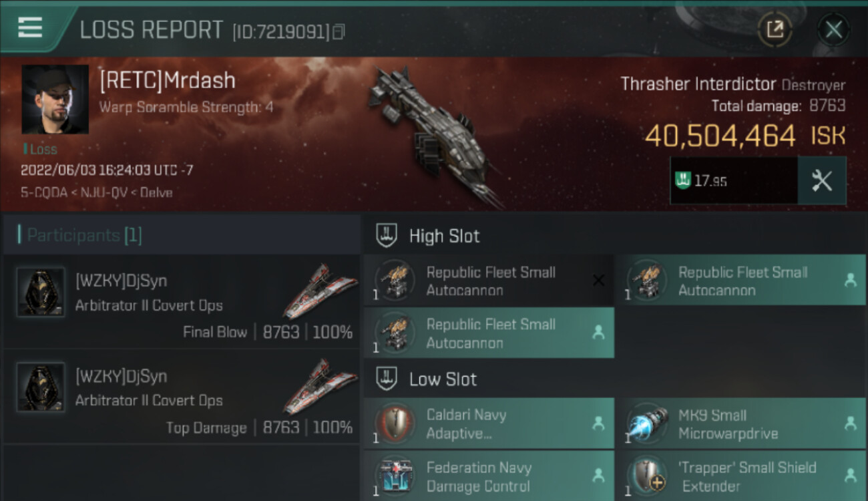
Task: Select the Top Damage DjSyn participant entry
Action: coord(182,397)
